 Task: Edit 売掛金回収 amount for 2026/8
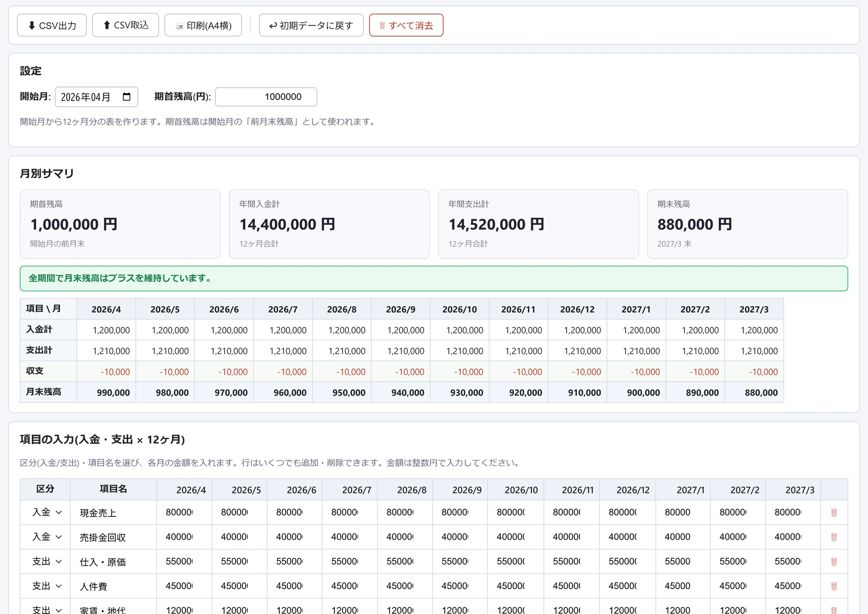[x=405, y=537]
